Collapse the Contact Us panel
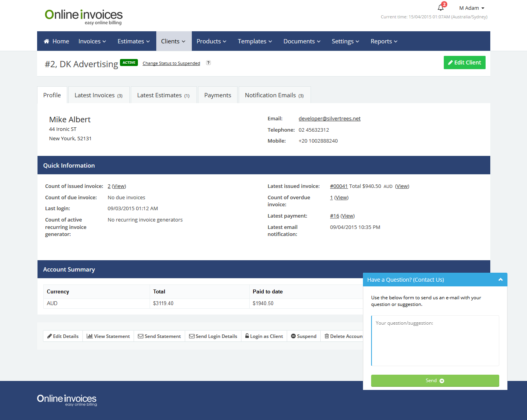 500,280
